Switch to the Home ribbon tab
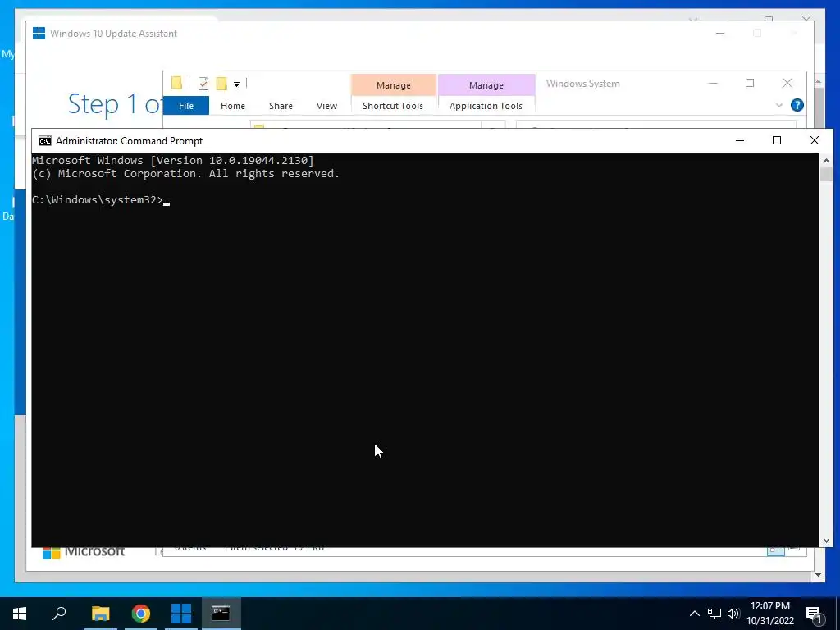 232,106
